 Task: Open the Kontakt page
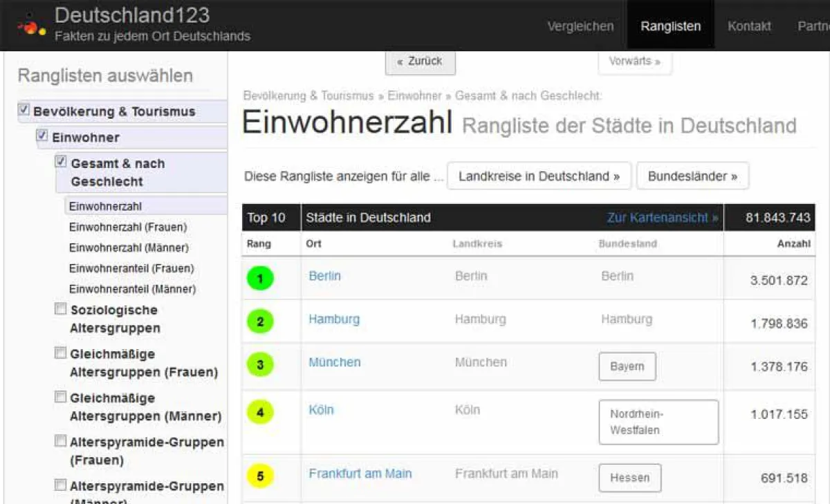coord(749,26)
